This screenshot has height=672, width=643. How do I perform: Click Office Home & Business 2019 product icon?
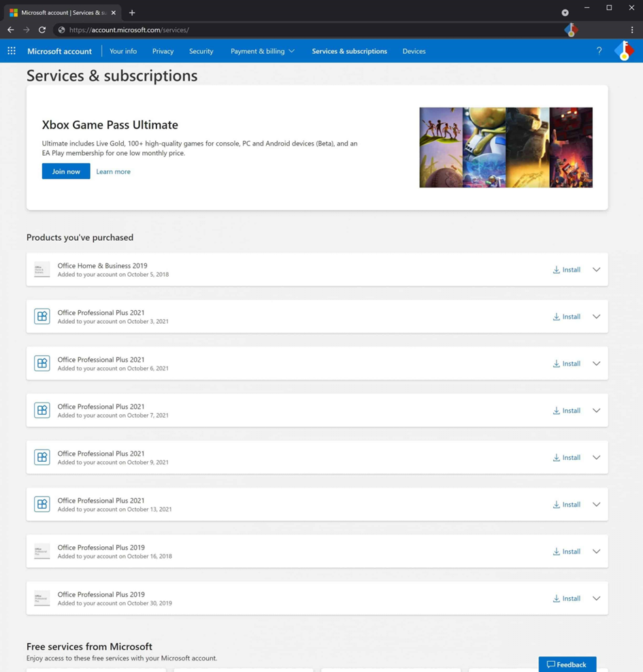(x=42, y=269)
